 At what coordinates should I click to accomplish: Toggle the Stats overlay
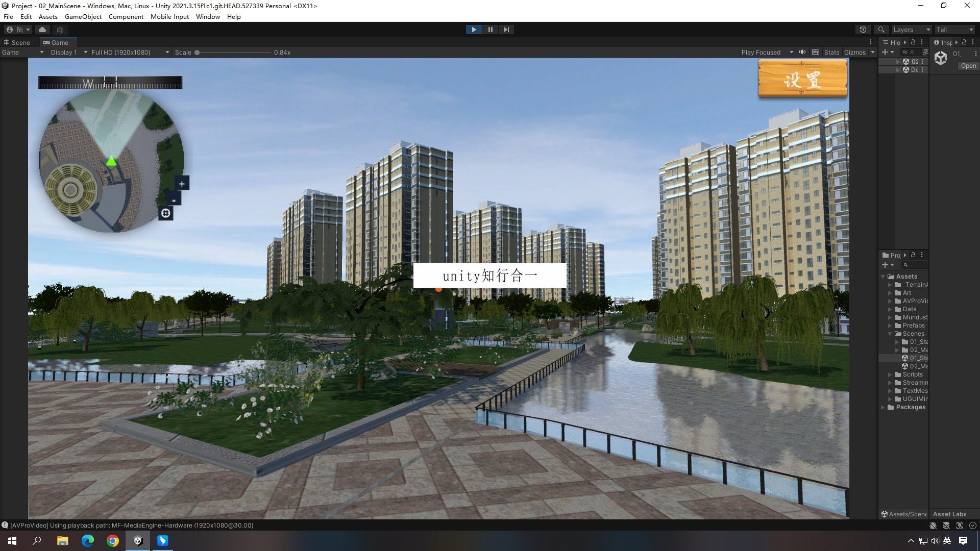click(831, 52)
